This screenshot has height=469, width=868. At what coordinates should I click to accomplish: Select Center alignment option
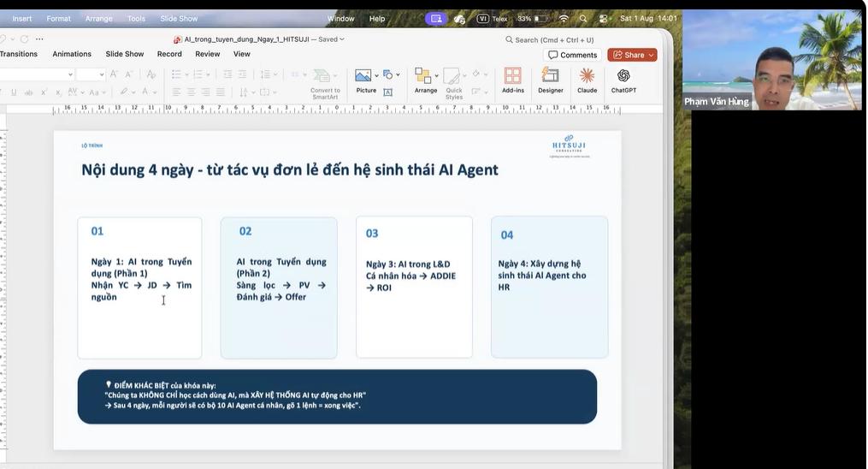(191, 92)
